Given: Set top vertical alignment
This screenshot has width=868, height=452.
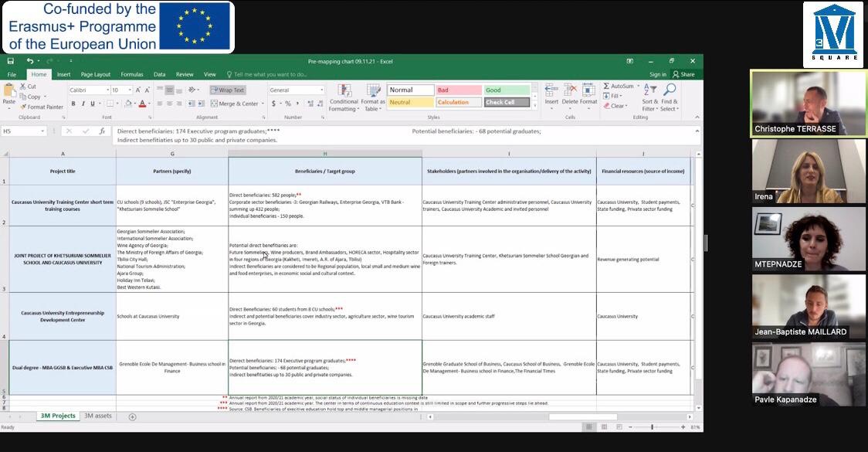Looking at the screenshot, I should 160,90.
